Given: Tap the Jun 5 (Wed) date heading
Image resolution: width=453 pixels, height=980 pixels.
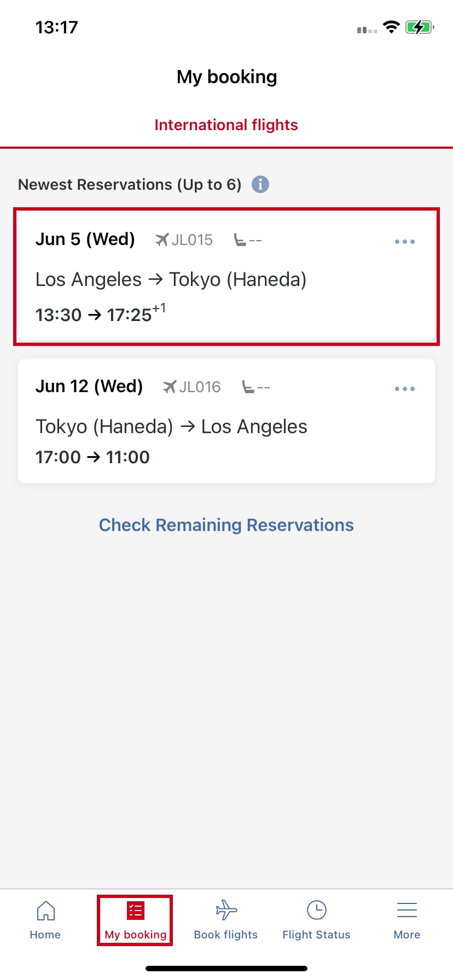Looking at the screenshot, I should point(85,239).
